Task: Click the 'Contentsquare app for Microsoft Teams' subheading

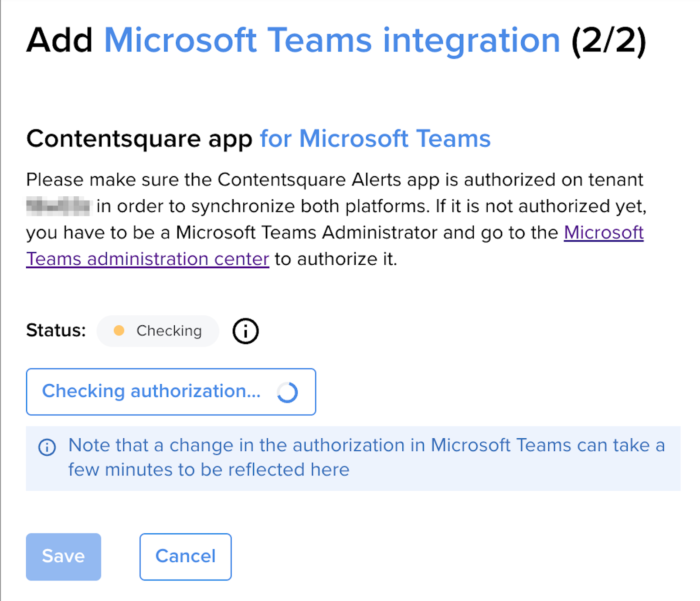Action: tap(258, 139)
